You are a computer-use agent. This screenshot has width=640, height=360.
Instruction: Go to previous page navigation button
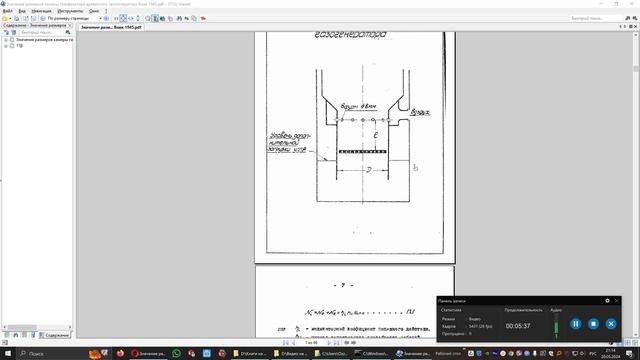tap(293, 343)
